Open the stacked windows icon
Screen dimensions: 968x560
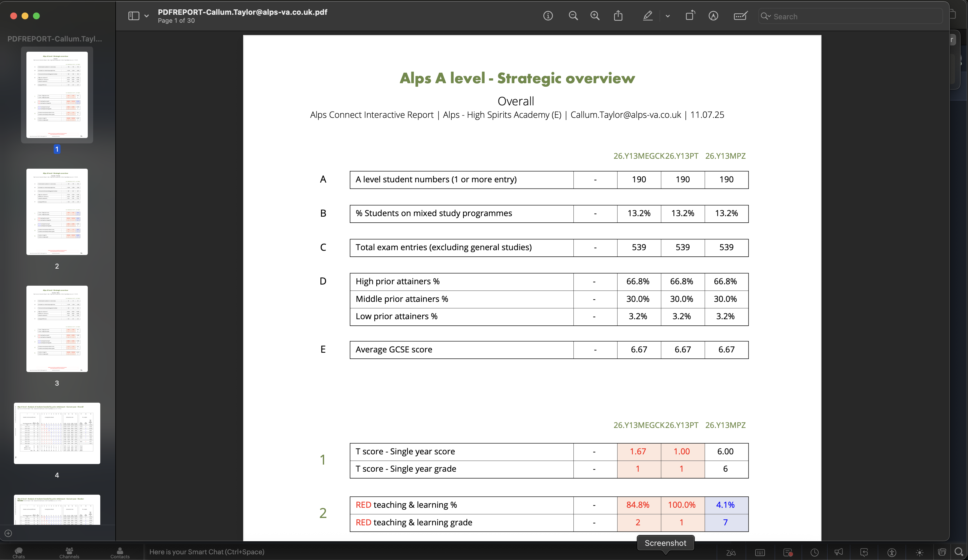(x=942, y=552)
